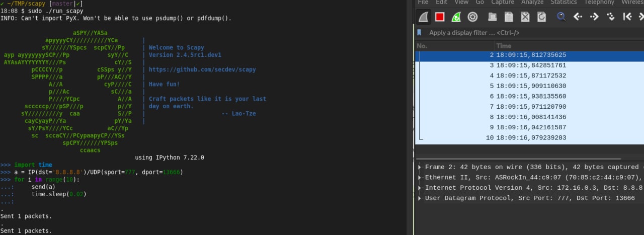644x235 pixels.
Task: Restart the current capture with green fin
Action: pyautogui.click(x=456, y=17)
